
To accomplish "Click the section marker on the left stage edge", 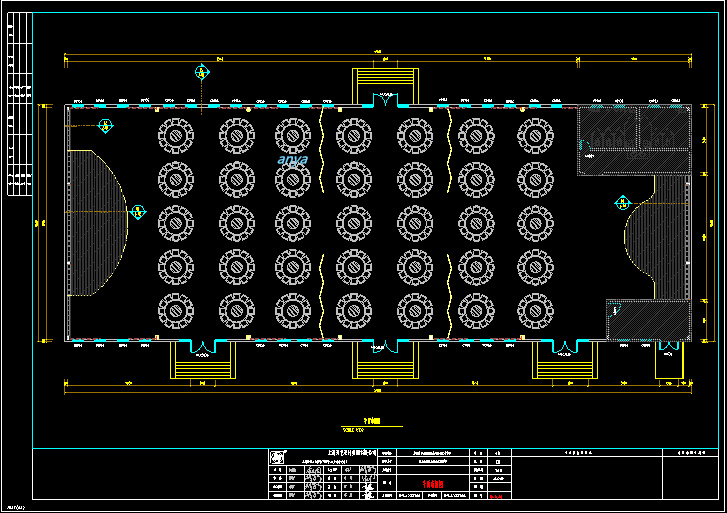I will tap(137, 211).
